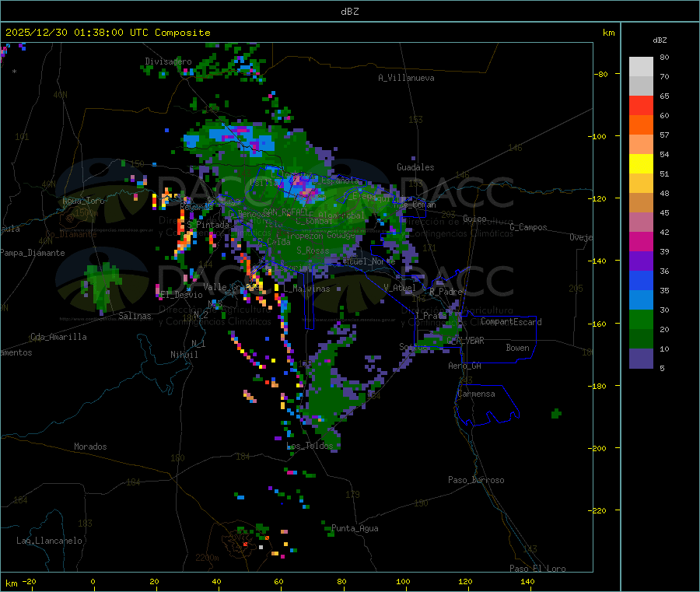Click the L_Malvinas place label
Screen dimensions: 700x592
[306, 289]
